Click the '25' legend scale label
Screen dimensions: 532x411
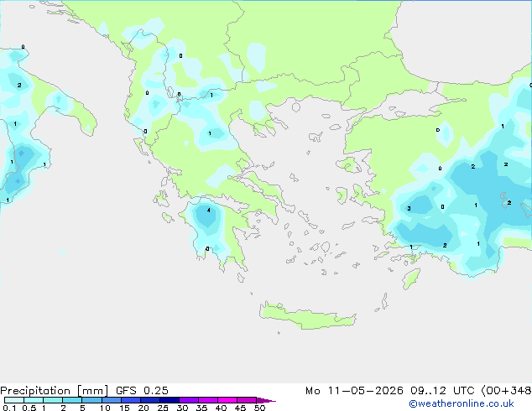pyautogui.click(x=163, y=408)
